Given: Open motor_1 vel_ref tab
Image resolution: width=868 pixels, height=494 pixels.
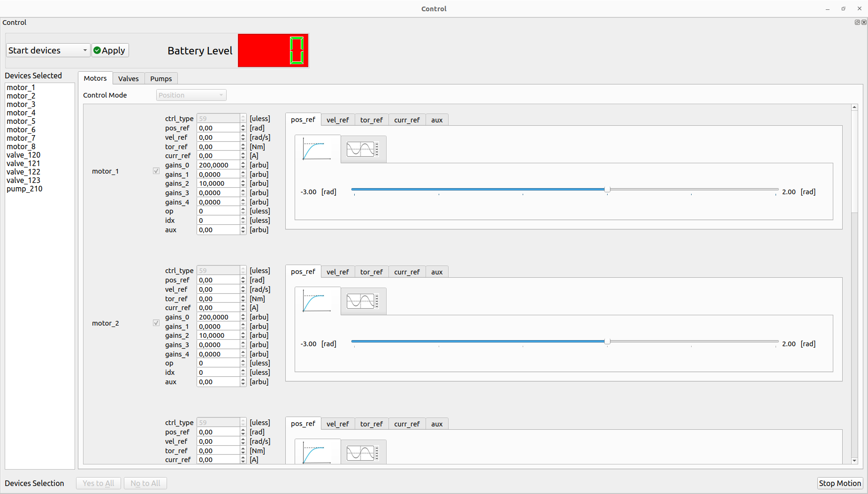Looking at the screenshot, I should pyautogui.click(x=338, y=120).
